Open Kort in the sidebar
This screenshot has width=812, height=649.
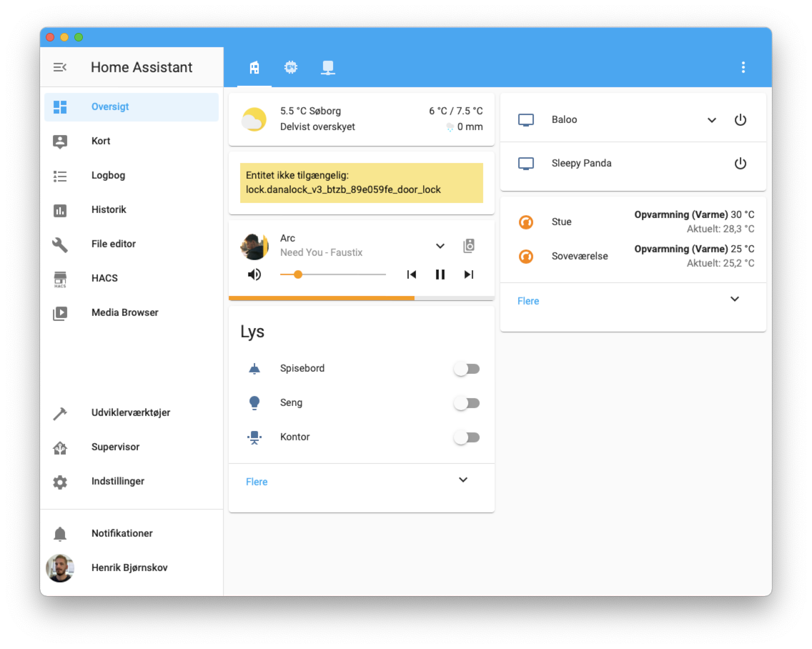point(132,141)
